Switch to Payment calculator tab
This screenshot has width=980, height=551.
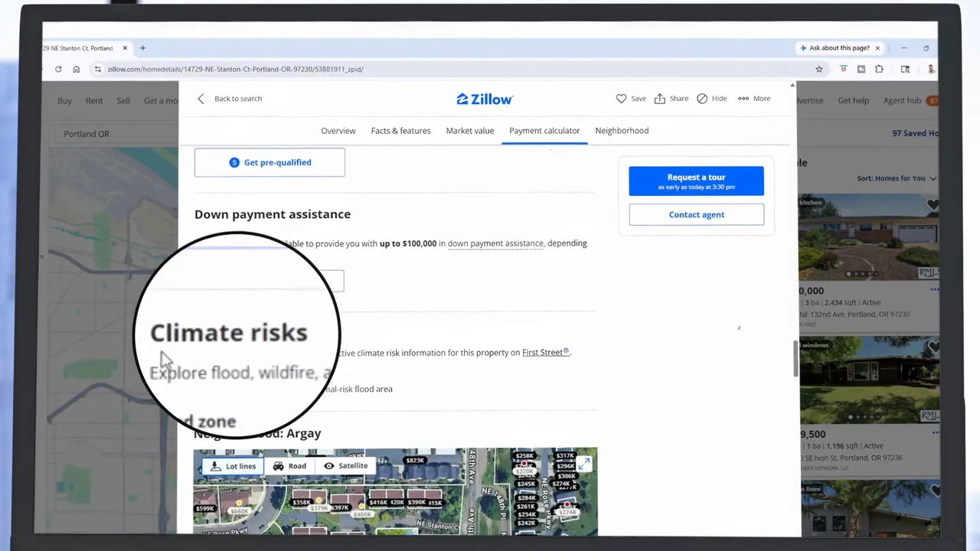coord(544,131)
